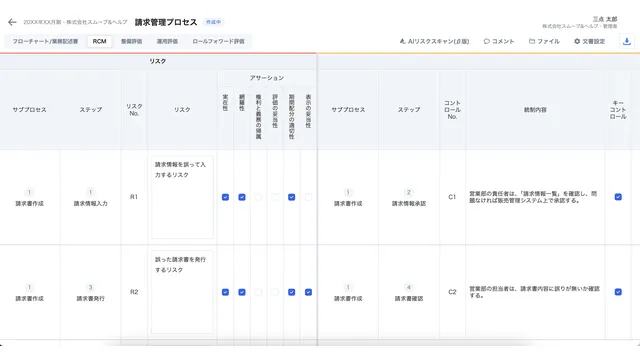Open ロールフォワード評価 tab
This screenshot has width=640, height=360.
point(218,41)
